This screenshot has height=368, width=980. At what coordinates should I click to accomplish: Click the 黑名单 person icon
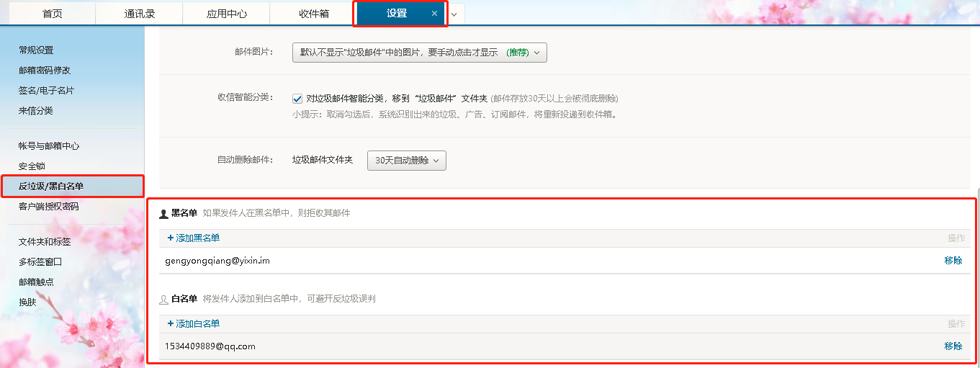coord(163,214)
